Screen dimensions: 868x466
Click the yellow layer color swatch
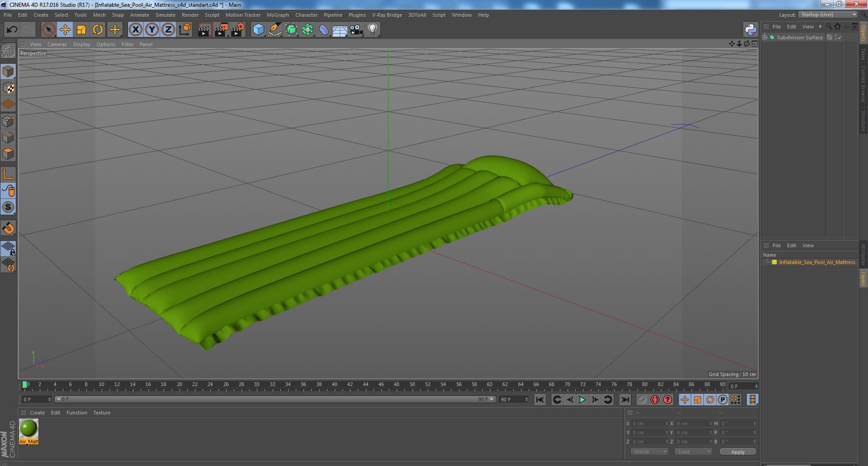(774, 262)
